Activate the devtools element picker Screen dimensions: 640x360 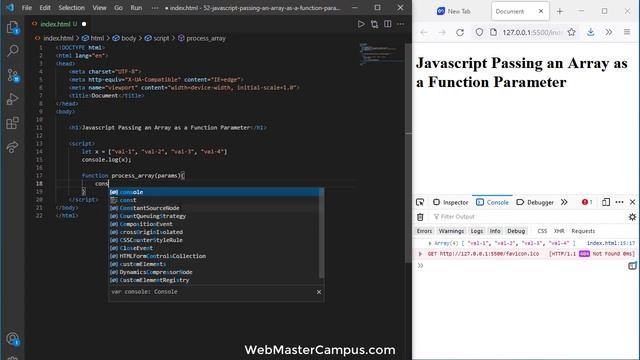pyautogui.click(x=420, y=202)
